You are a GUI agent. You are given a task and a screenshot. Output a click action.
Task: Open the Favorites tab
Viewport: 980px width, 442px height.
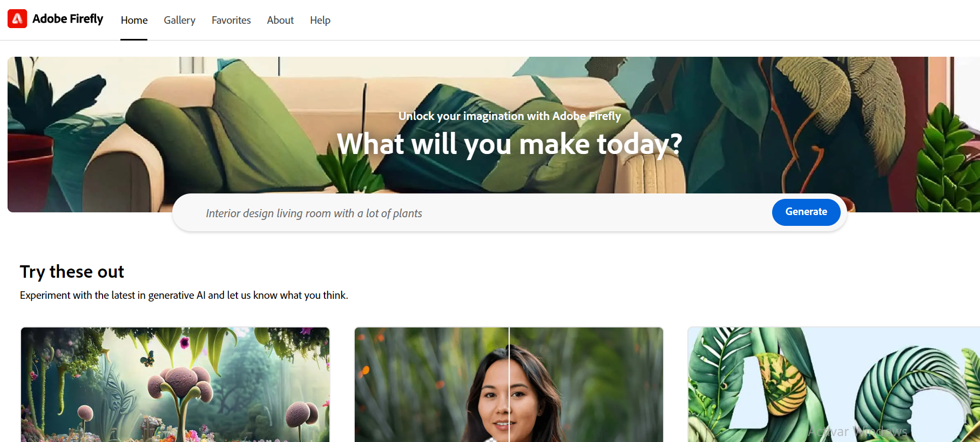point(231,20)
